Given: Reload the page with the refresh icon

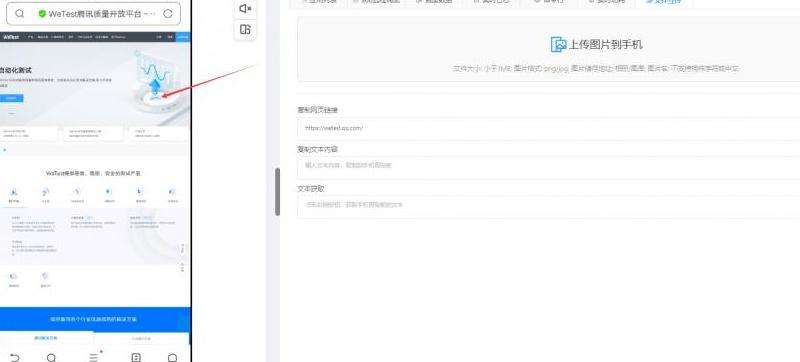Looking at the screenshot, I should [167, 14].
